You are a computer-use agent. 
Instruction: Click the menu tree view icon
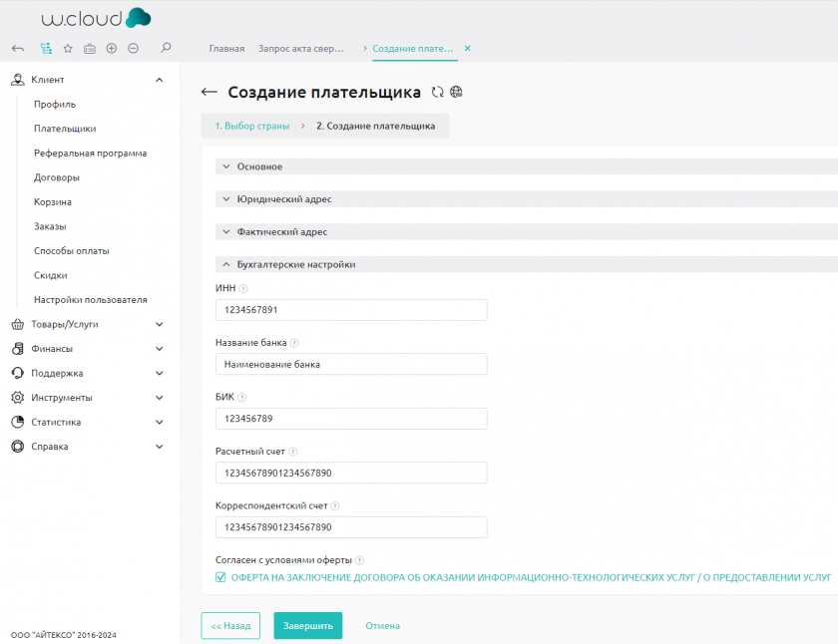tap(46, 48)
